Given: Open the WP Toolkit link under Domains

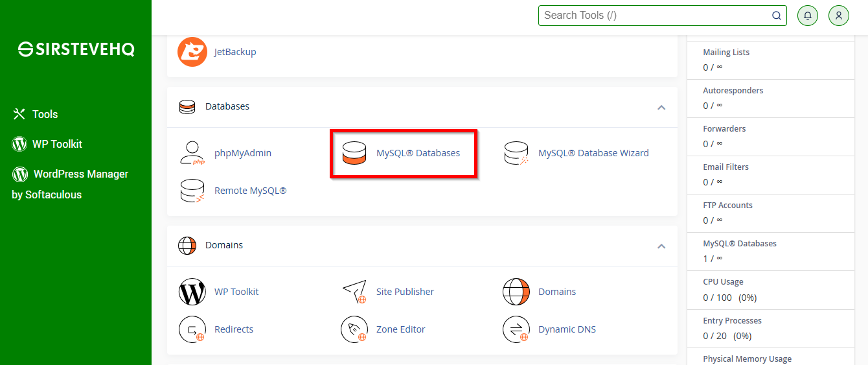Looking at the screenshot, I should (236, 292).
